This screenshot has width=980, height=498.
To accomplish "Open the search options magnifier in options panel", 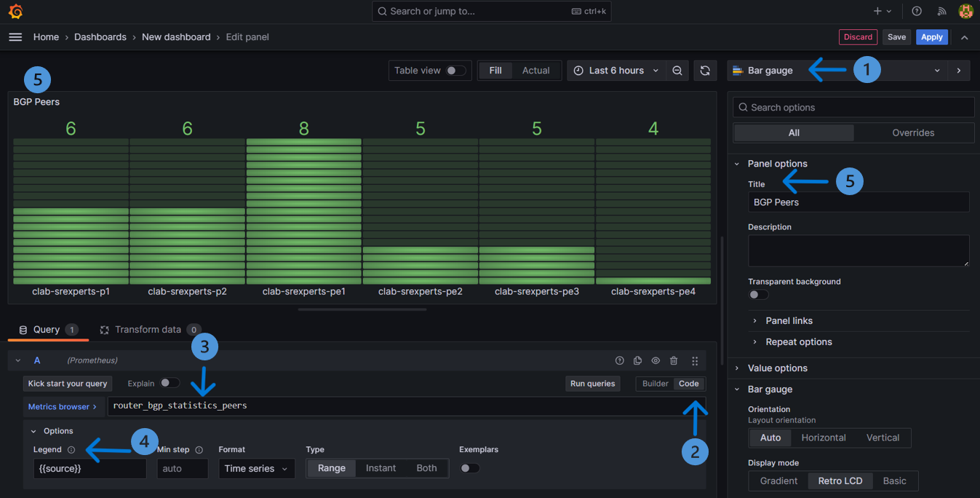I will (743, 107).
